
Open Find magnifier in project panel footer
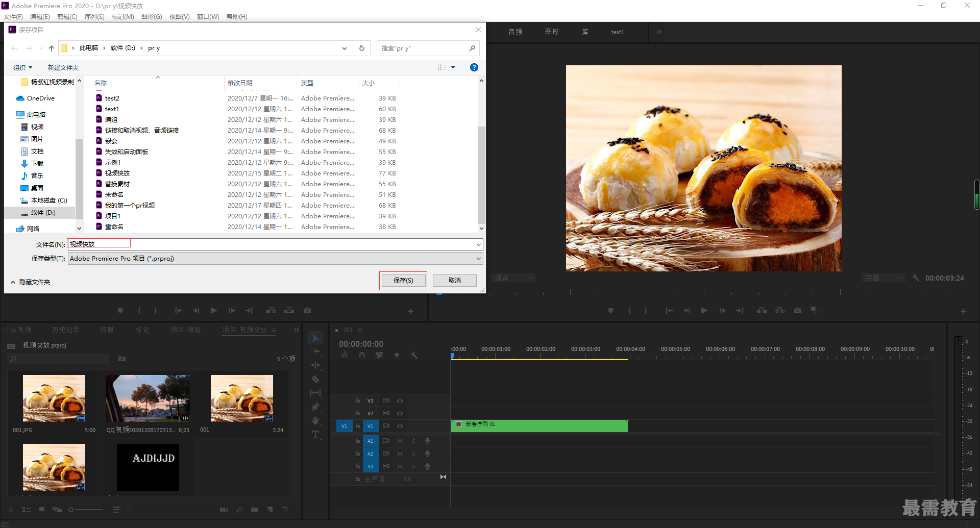pos(239,510)
